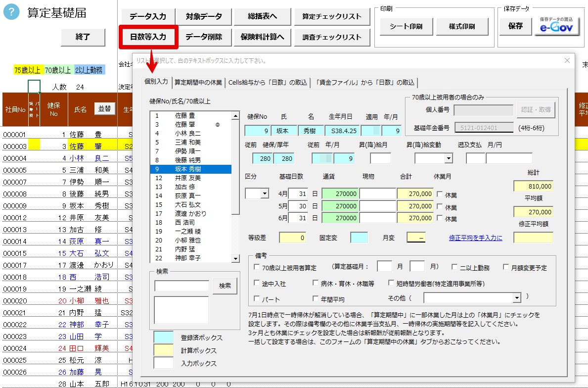
Task: Check 途中入社 option
Action: click(257, 283)
